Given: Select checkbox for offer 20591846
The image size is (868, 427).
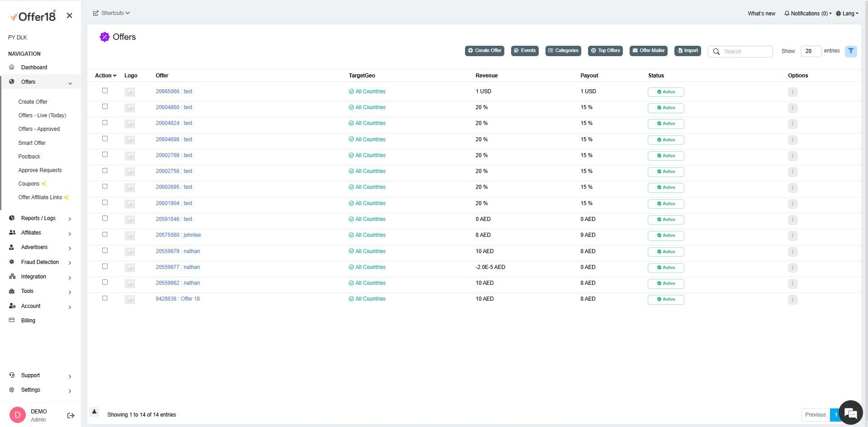Looking at the screenshot, I should click(x=105, y=218).
